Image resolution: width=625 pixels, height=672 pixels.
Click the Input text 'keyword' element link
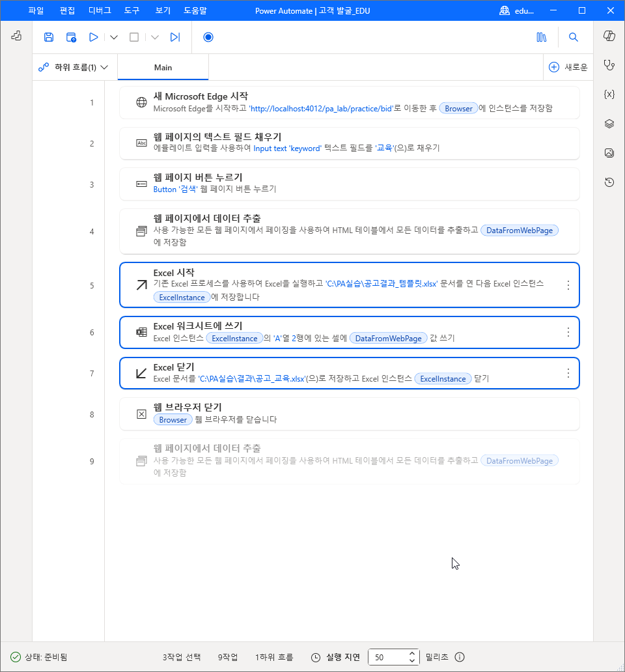click(x=287, y=148)
